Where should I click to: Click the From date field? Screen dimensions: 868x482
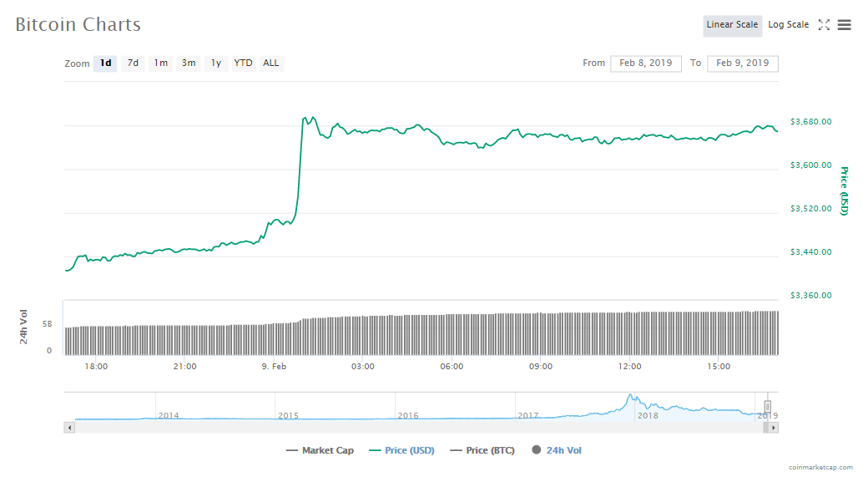[646, 63]
